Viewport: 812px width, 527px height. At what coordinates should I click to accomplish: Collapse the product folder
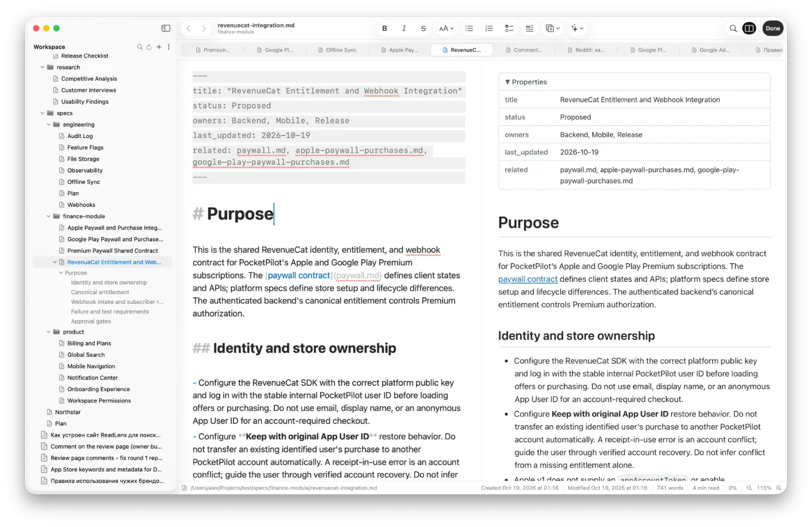tap(49, 332)
